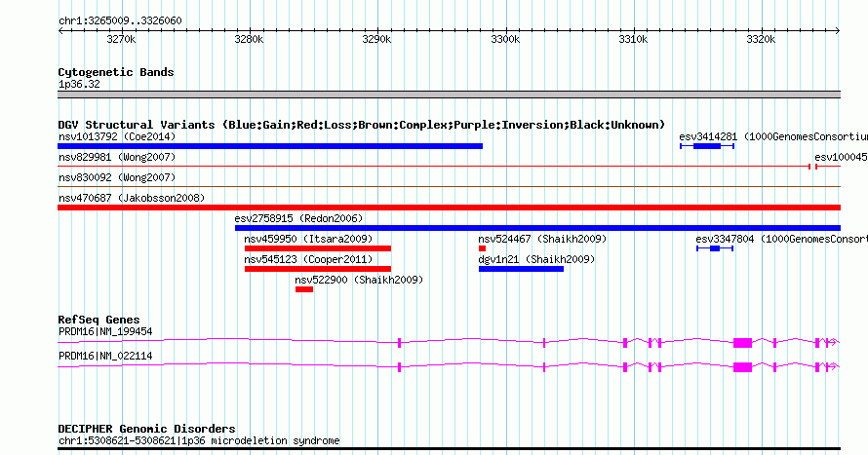Click the dgv1n21 (Shaikh2009) blue bar

pyautogui.click(x=521, y=269)
